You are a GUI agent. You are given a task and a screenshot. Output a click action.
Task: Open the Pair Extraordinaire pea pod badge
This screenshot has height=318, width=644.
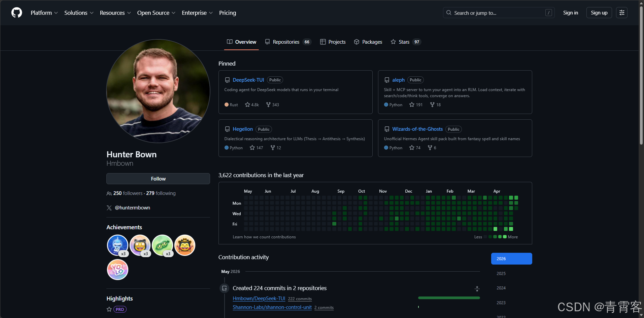pos(162,245)
